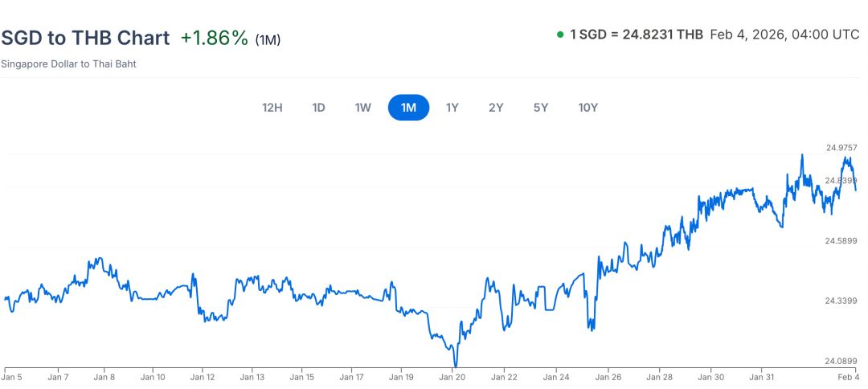Viewport: 868px width, 389px height.
Task: Click the Jan 20 x-axis date label
Action: [x=453, y=376]
